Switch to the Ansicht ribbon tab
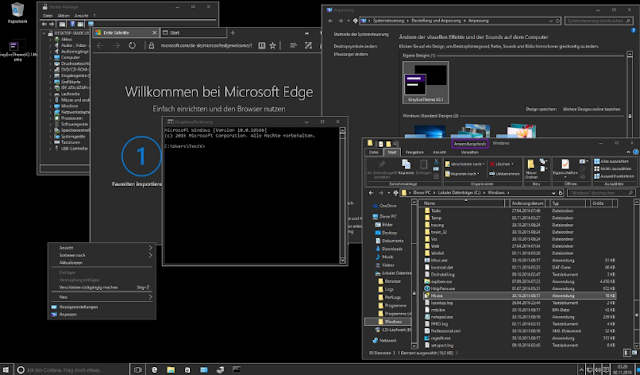This screenshot has height=375, width=640. pos(439,152)
